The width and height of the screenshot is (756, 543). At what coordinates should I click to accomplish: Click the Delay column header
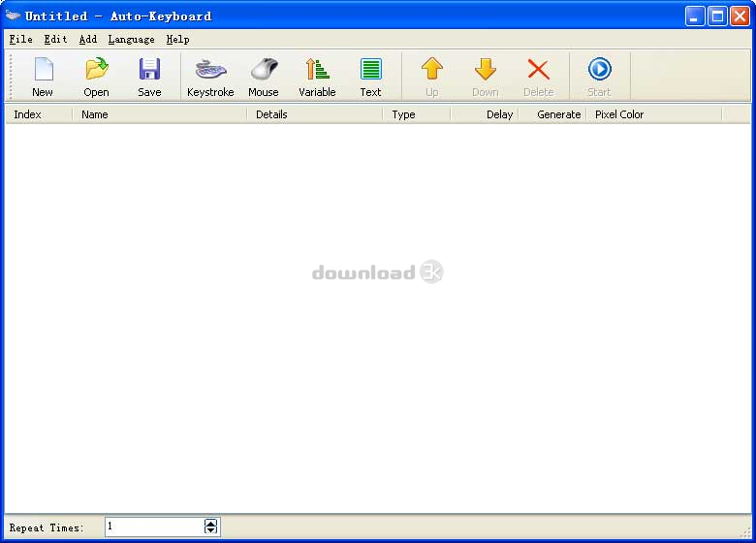(x=485, y=114)
